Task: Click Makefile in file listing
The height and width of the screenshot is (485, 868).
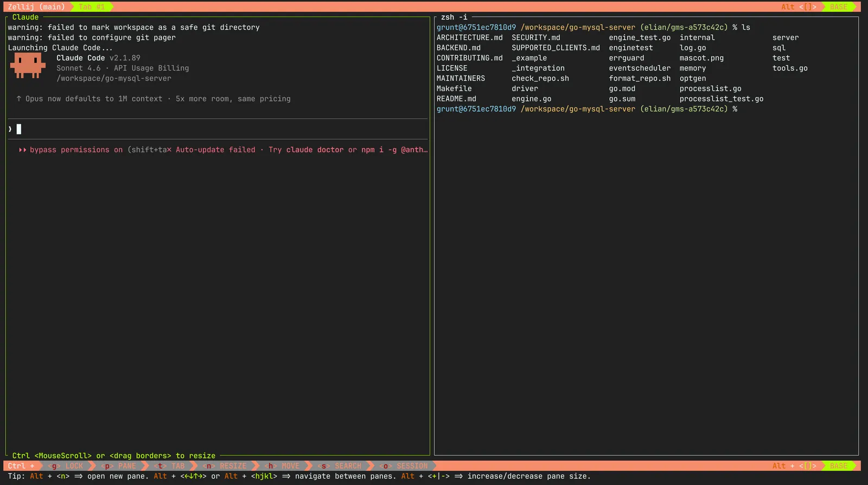Action: pyautogui.click(x=454, y=88)
